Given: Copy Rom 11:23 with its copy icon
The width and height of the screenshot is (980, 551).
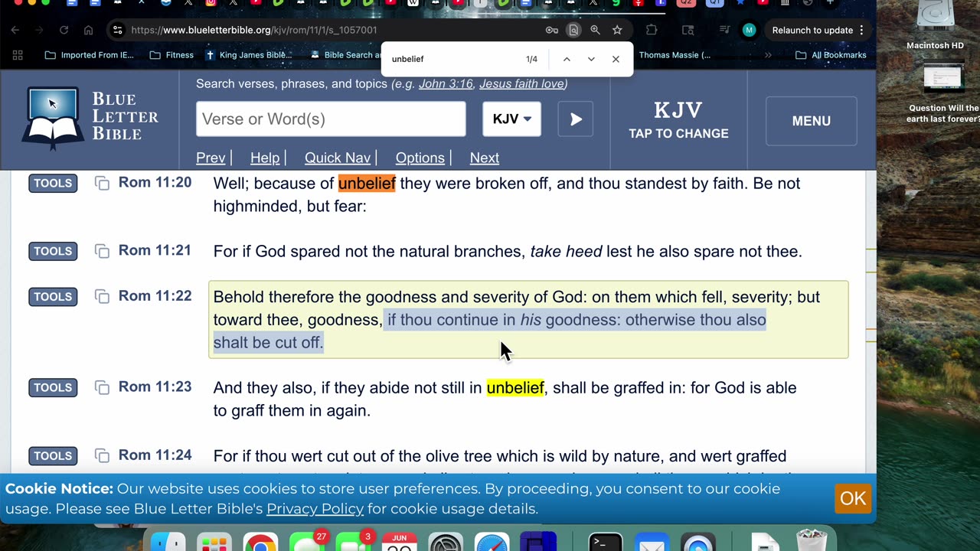Looking at the screenshot, I should point(102,387).
